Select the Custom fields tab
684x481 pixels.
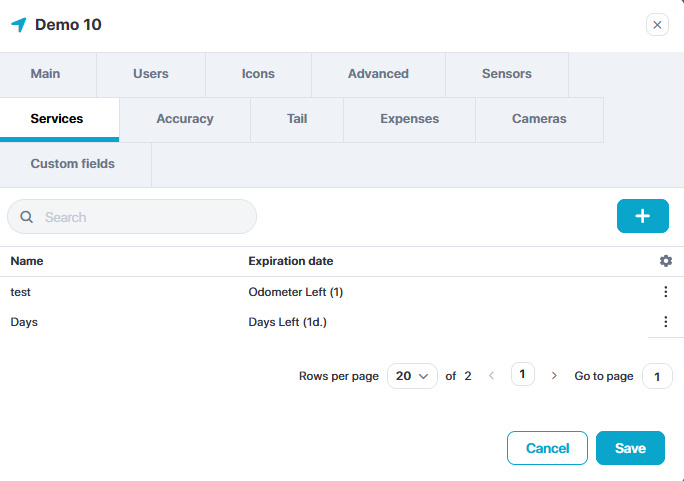click(x=73, y=164)
